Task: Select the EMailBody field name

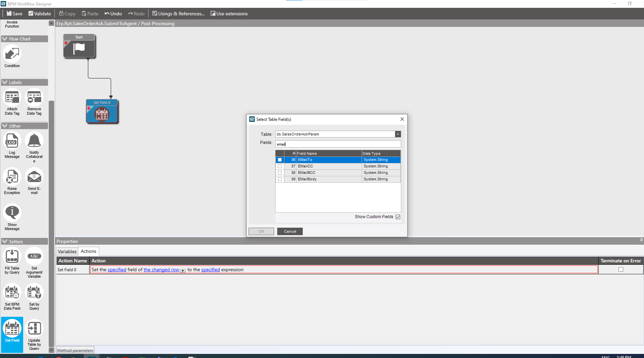Action: click(x=307, y=179)
